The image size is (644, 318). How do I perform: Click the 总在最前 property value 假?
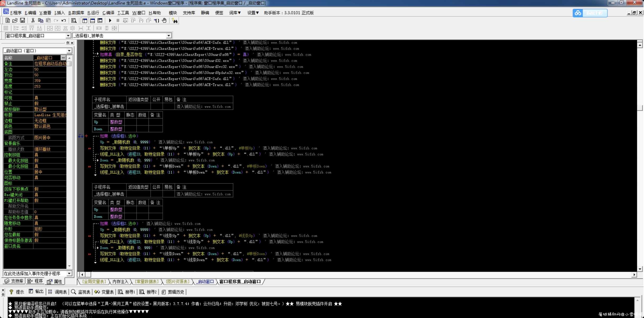50,235
